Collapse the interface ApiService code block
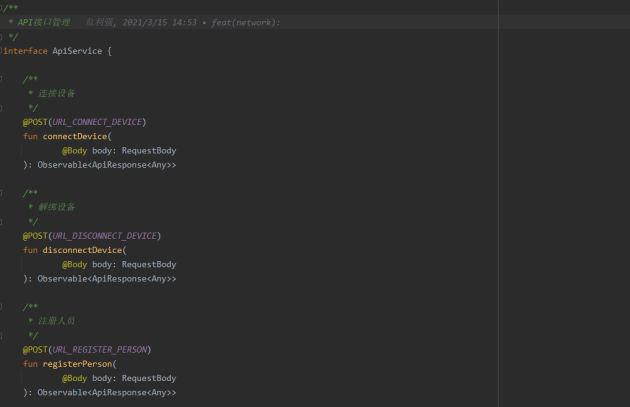Screen dimensions: 630x407 (1, 51)
